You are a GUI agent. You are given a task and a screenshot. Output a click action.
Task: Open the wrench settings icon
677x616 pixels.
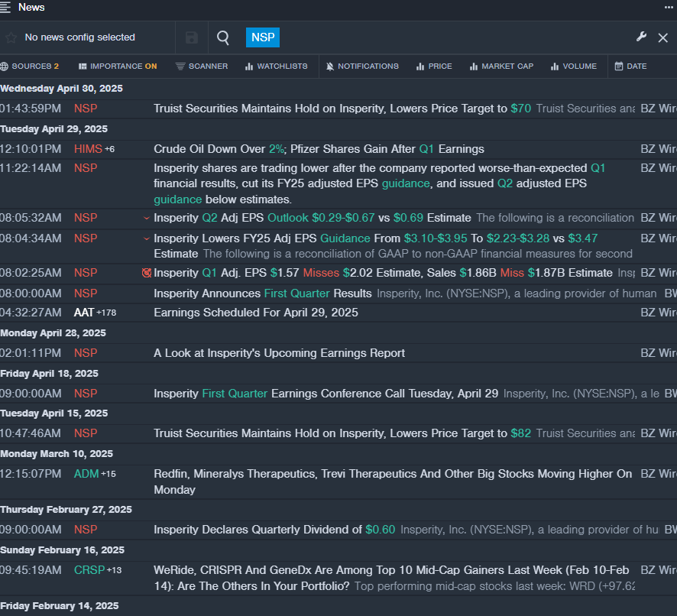[x=641, y=37]
